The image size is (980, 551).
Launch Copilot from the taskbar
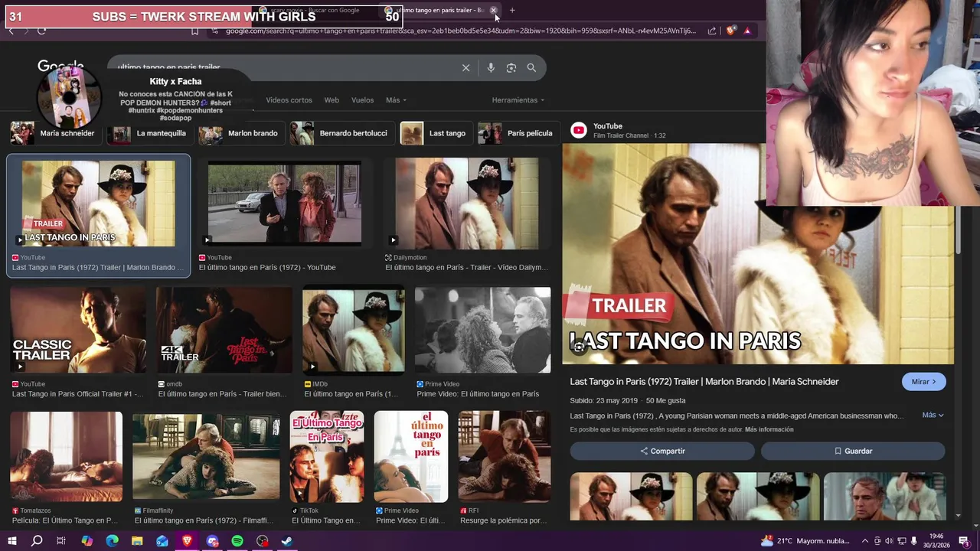(x=87, y=541)
